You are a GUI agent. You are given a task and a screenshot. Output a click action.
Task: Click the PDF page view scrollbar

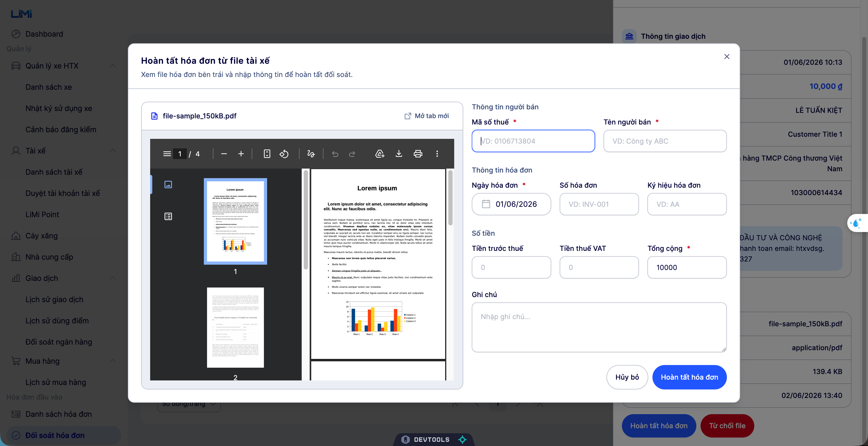450,198
